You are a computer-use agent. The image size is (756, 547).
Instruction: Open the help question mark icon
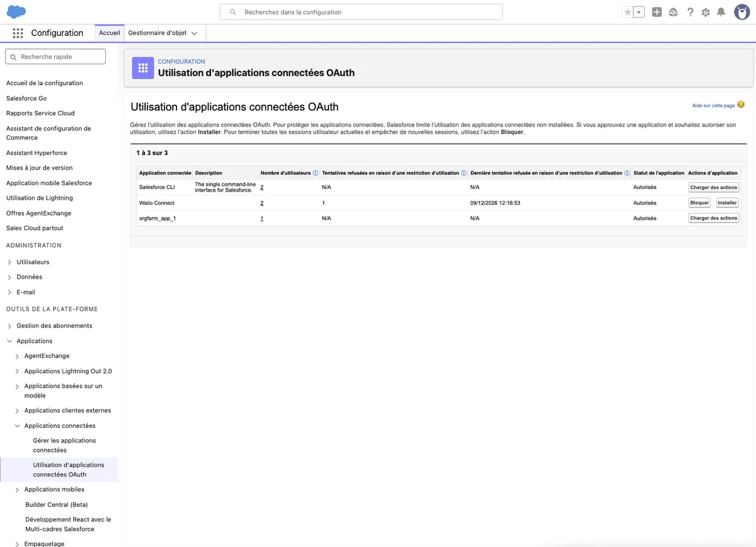pyautogui.click(x=690, y=12)
